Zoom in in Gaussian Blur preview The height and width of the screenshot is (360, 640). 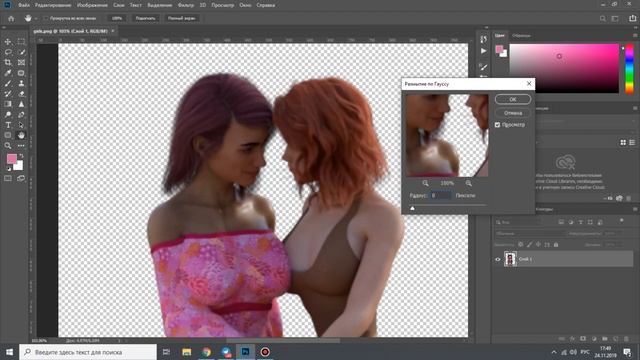(469, 183)
